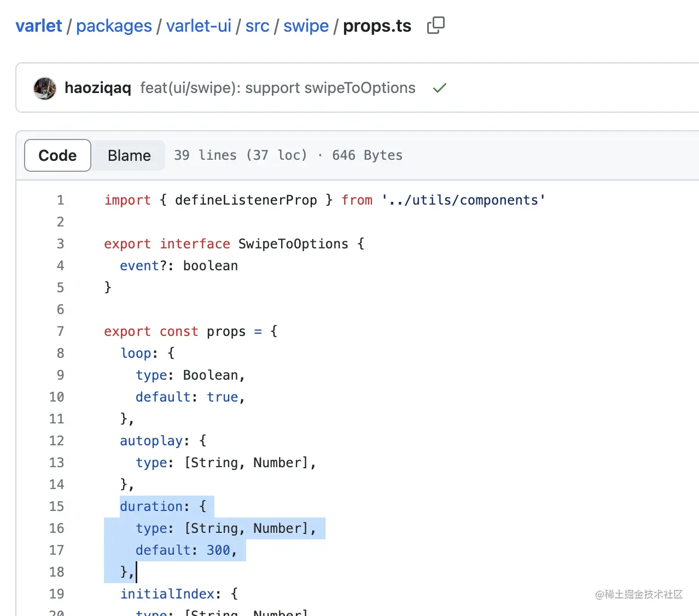Click the '../utils/components' import path
699x616 pixels.
464,200
